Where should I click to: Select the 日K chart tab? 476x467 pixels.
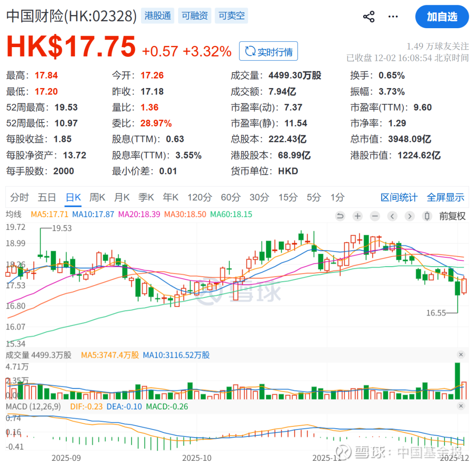(73, 197)
